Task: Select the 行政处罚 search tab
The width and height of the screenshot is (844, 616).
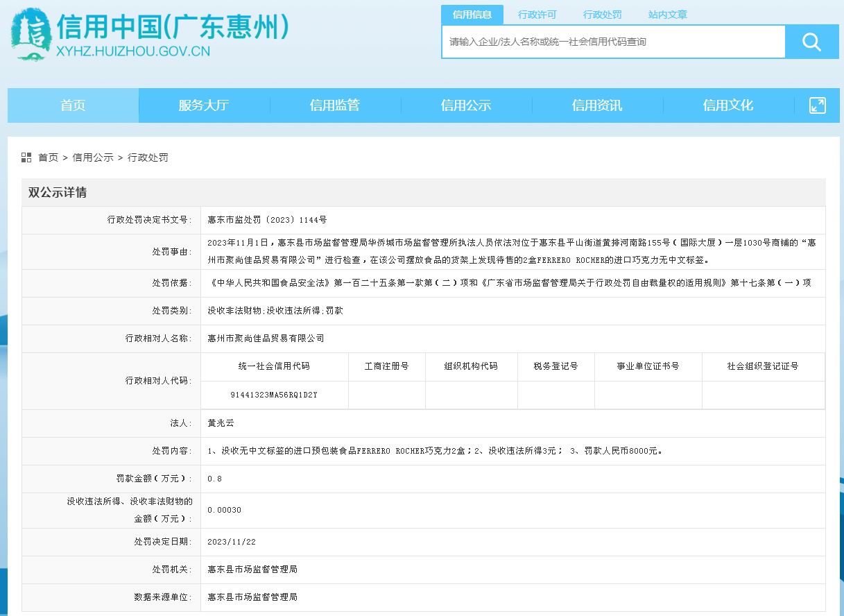Action: coord(603,15)
